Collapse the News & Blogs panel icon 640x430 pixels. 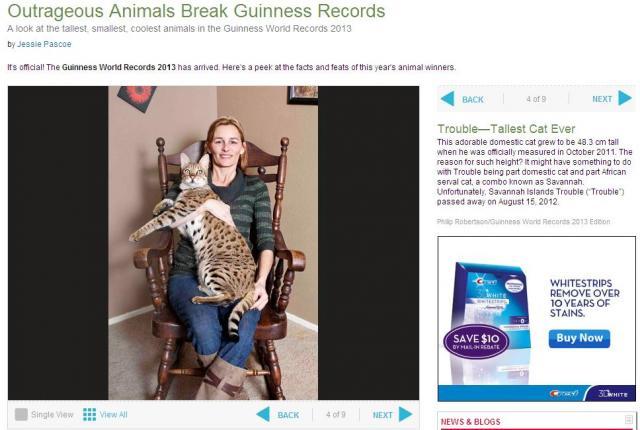(629, 419)
